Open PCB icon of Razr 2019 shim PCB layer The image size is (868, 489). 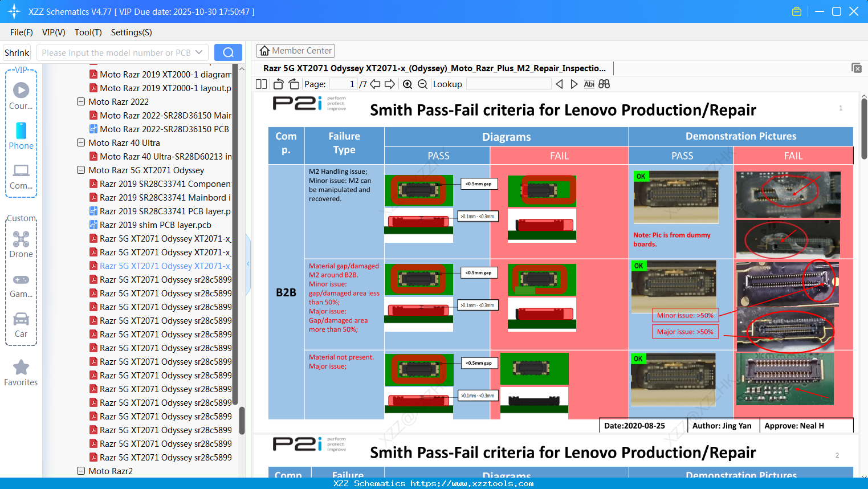point(93,225)
